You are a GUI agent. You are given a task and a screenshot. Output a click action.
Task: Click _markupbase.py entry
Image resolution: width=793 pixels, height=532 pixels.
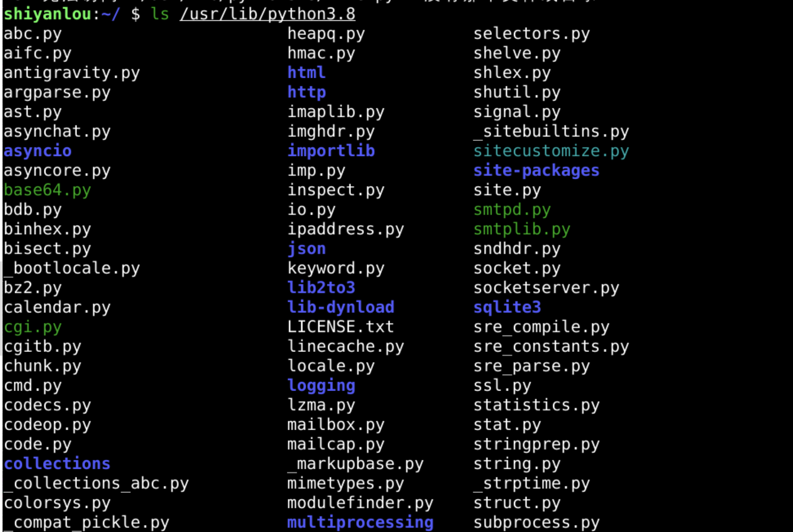[x=355, y=464]
